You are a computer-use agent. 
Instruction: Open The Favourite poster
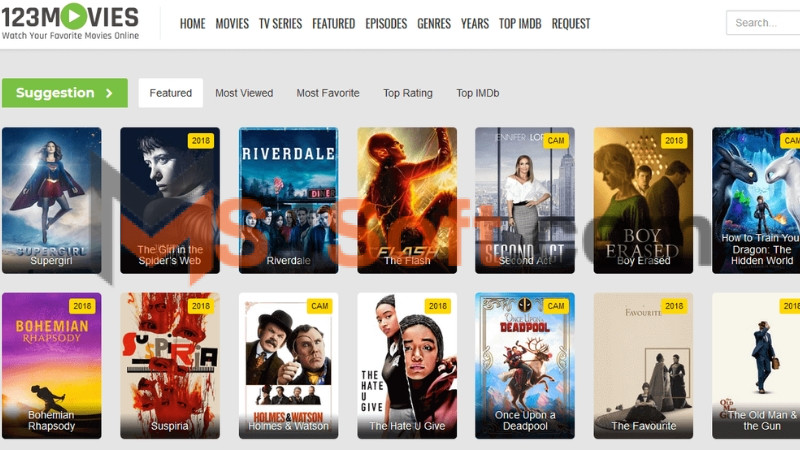[643, 366]
